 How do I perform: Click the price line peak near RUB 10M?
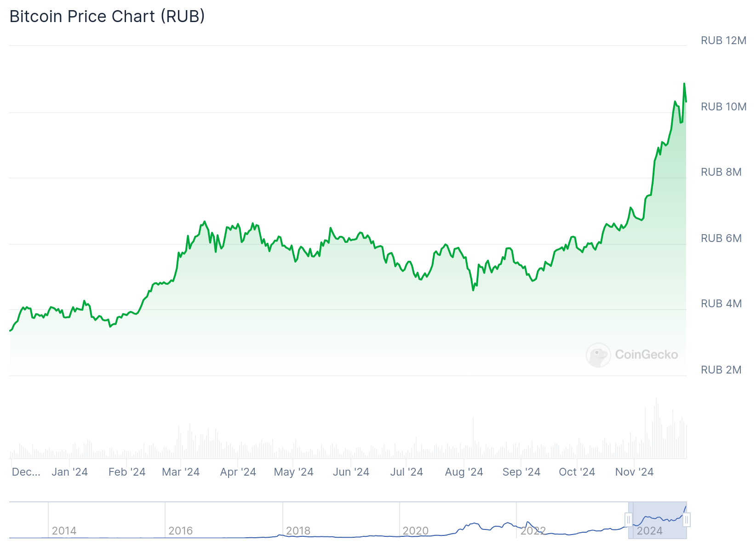click(x=684, y=84)
